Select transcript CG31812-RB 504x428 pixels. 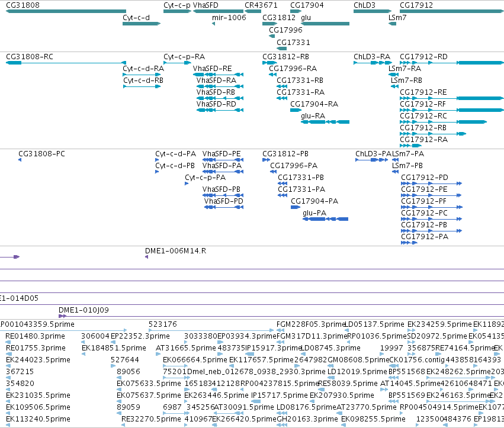[269, 63]
